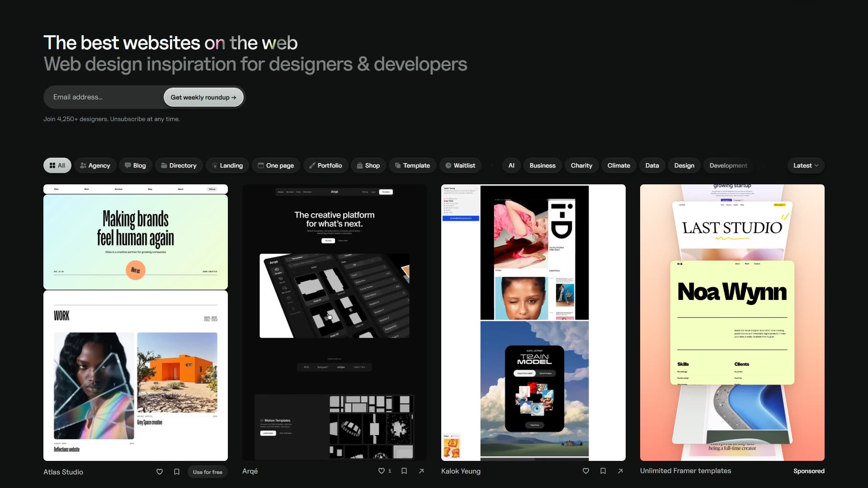The image size is (868, 488).
Task: Bookmark the Atlas Studio website
Action: (x=177, y=472)
